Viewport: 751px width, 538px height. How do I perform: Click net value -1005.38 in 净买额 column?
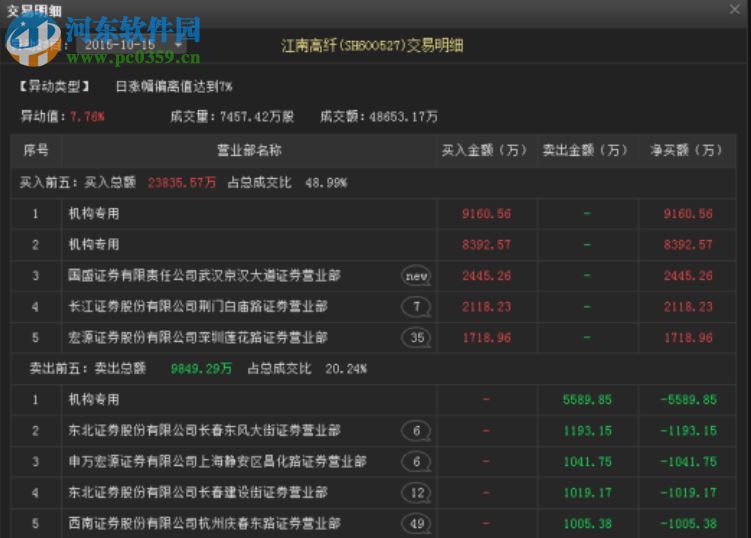(688, 524)
